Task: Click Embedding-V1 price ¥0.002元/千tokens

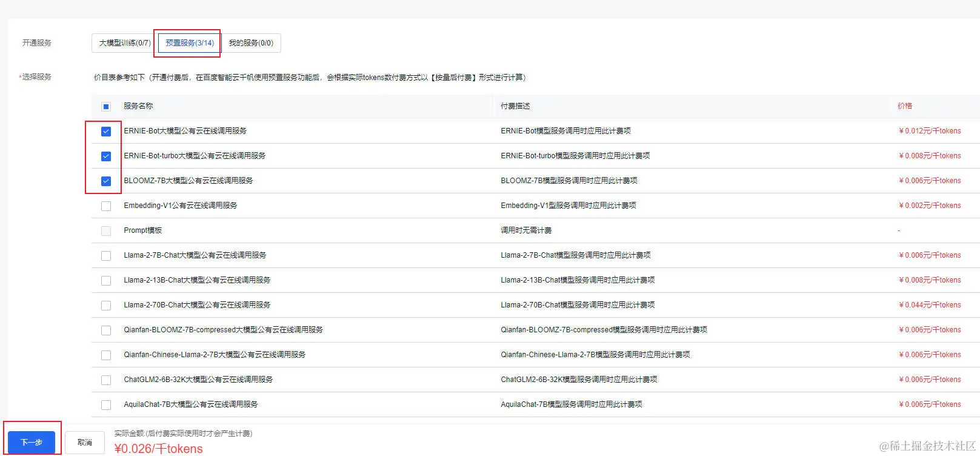Action: click(x=930, y=206)
